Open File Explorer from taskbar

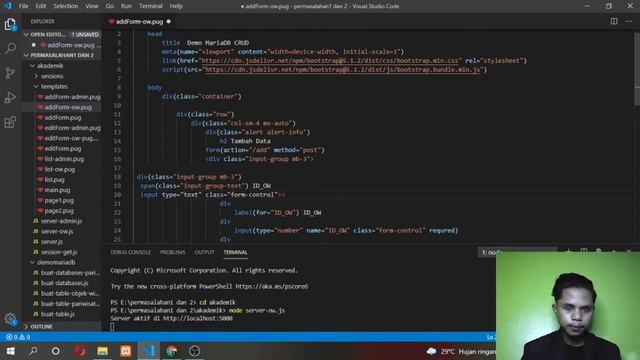click(102, 351)
